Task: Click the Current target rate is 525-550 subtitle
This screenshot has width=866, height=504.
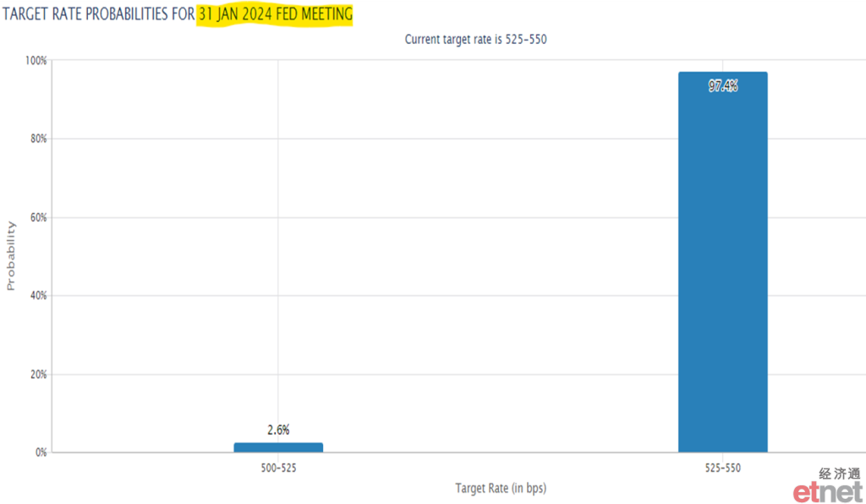Action: pos(475,39)
